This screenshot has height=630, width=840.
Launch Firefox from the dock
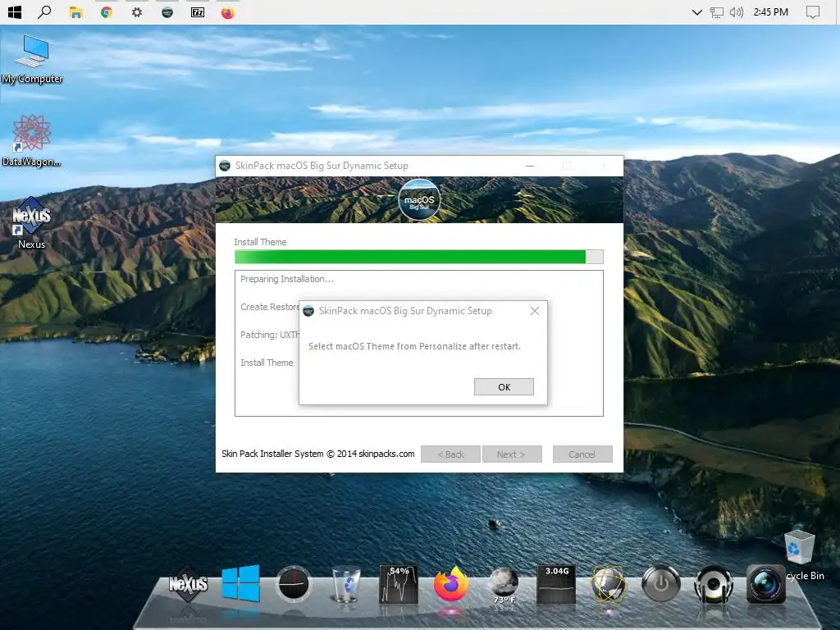pos(451,584)
